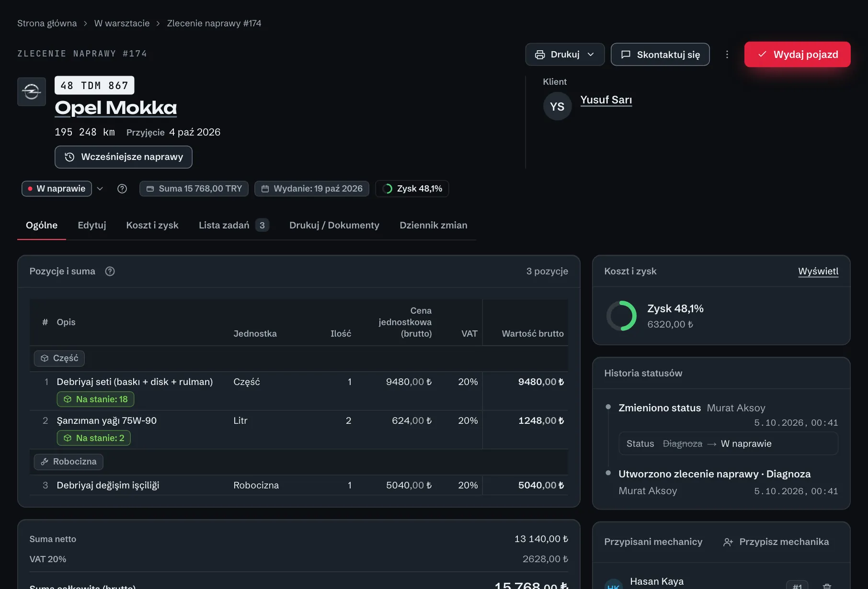Click the Na stanie: 18 stock badge
The image size is (868, 589).
click(95, 399)
